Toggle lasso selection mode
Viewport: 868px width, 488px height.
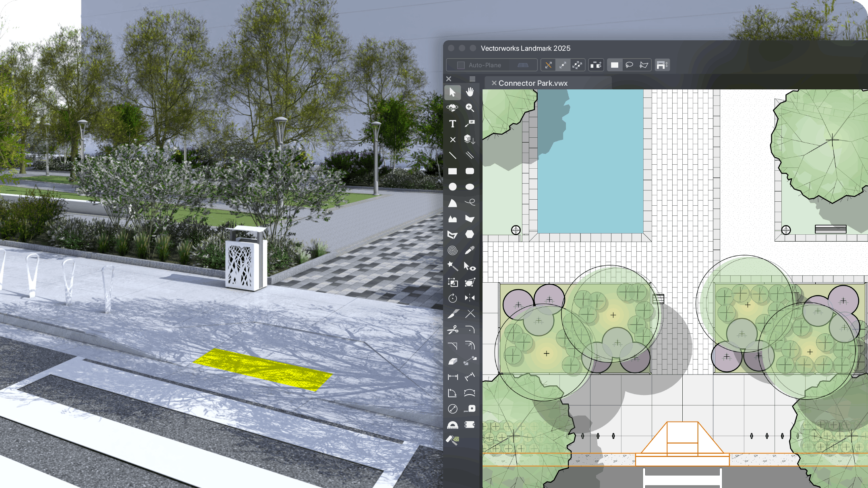pos(629,65)
